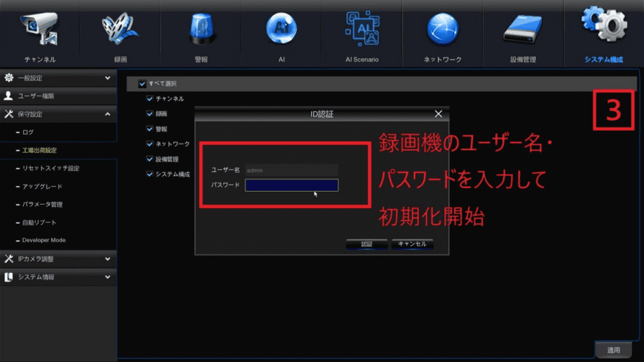Uncheck the チャンネル checkbox

click(x=150, y=99)
